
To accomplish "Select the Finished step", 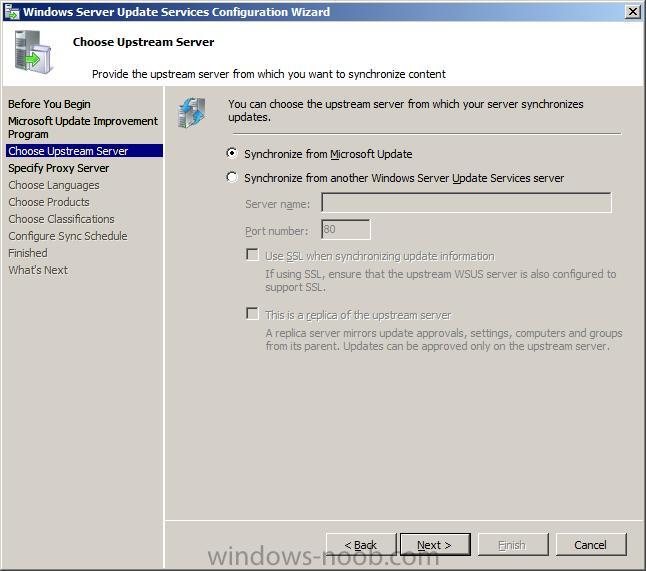I will coord(28,253).
